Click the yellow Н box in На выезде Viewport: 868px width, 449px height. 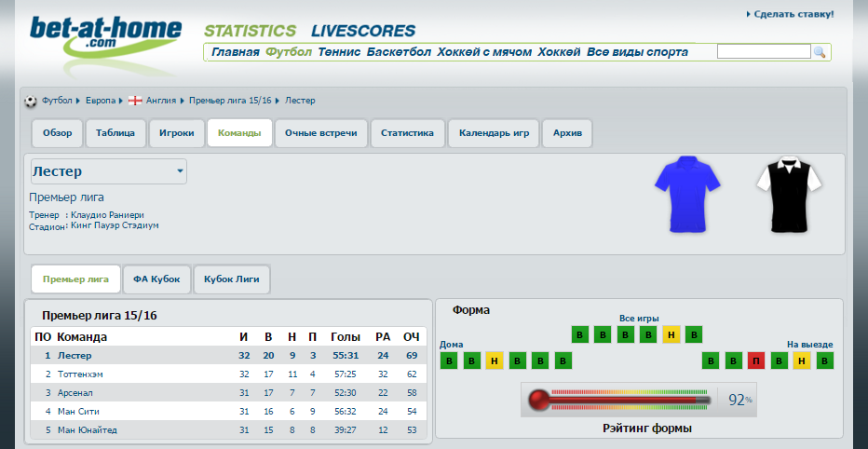click(x=802, y=361)
